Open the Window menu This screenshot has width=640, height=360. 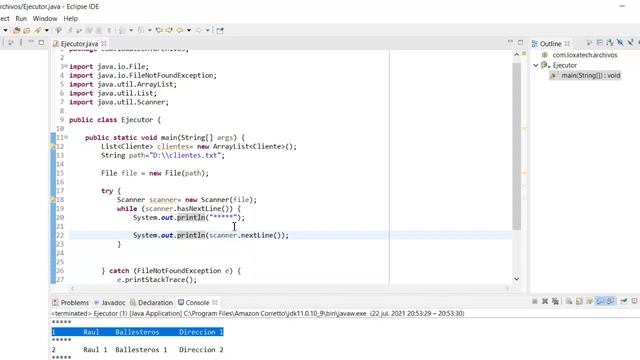coord(45,18)
